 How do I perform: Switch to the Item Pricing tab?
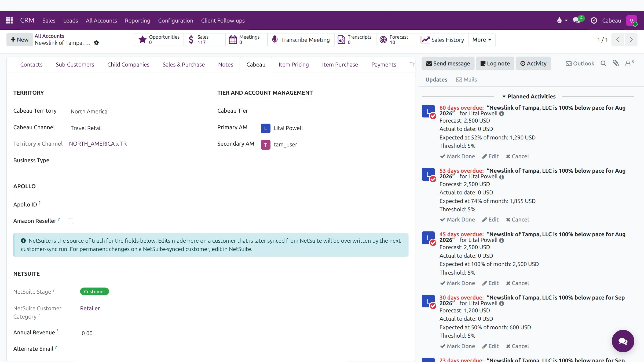click(x=294, y=65)
